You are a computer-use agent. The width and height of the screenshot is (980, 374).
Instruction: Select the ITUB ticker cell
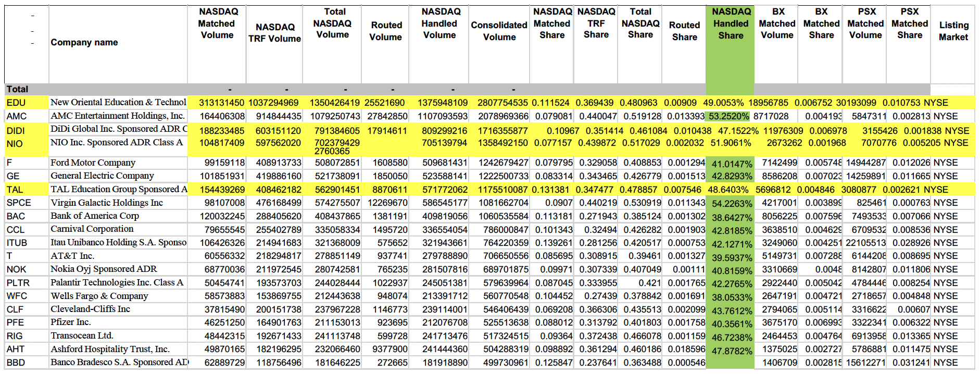tap(17, 243)
